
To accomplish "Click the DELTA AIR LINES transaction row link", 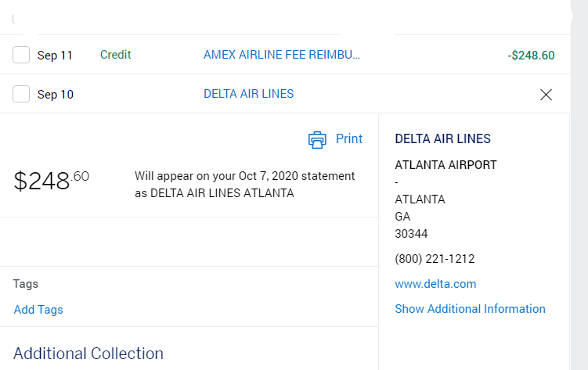I will [248, 94].
